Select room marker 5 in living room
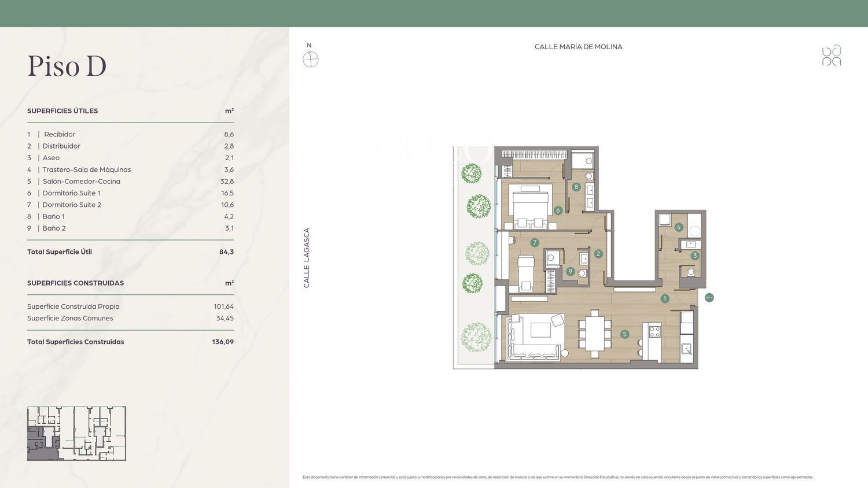 pyautogui.click(x=624, y=334)
